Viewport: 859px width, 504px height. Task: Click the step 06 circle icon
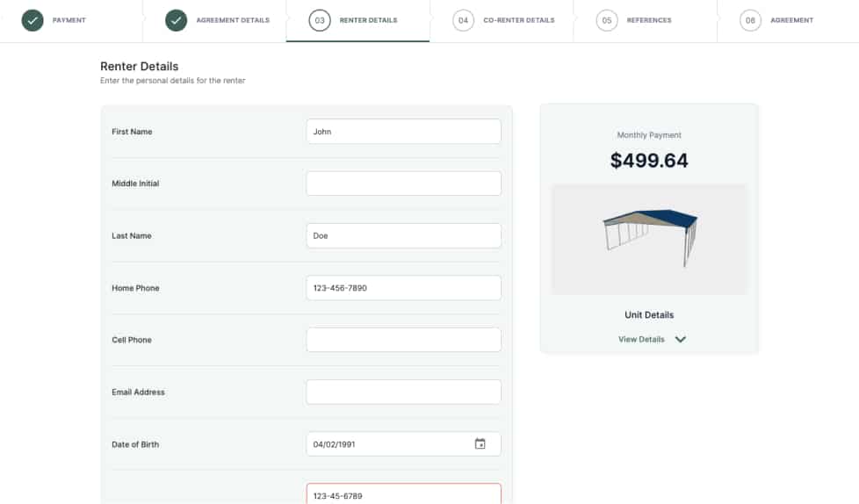point(750,20)
